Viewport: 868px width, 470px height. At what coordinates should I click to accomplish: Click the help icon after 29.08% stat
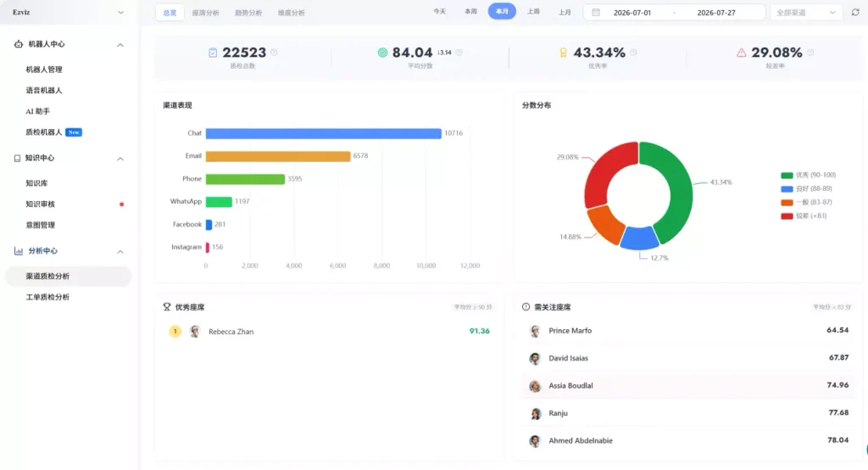coord(810,52)
